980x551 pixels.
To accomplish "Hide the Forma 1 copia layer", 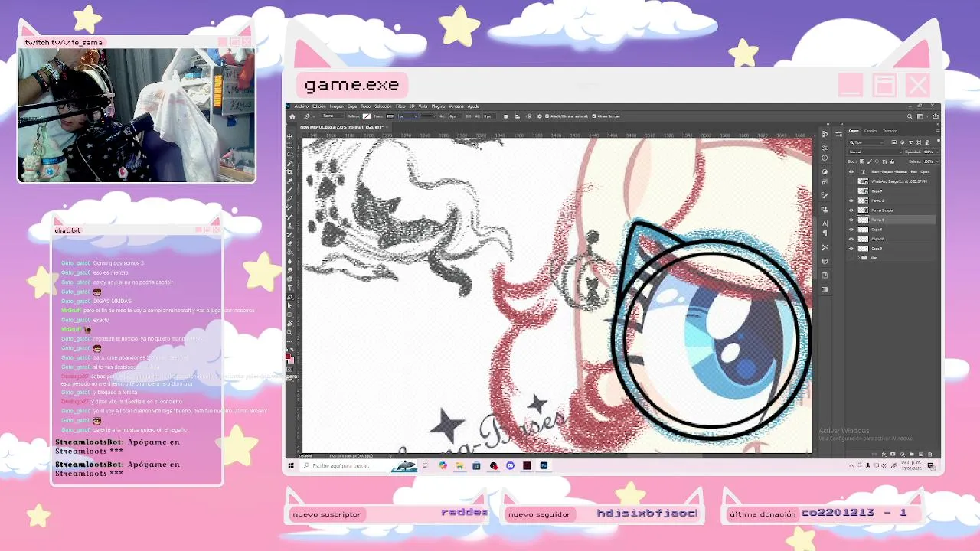I will 851,210.
